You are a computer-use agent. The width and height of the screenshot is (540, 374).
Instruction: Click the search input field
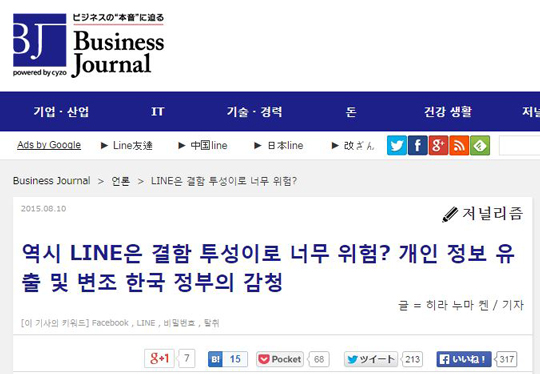click(519, 146)
